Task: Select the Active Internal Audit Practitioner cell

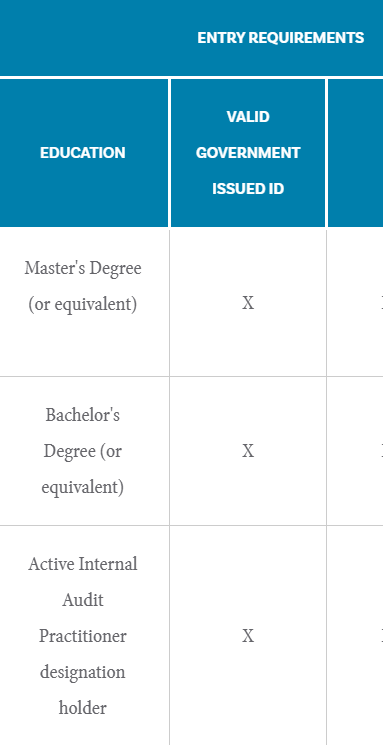Action: pyautogui.click(x=83, y=636)
